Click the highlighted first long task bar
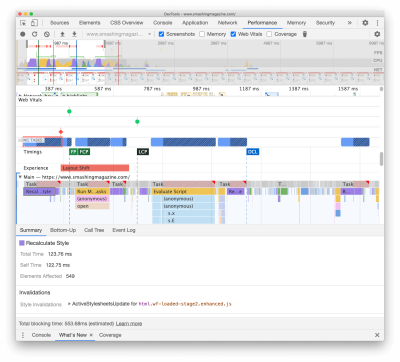Viewport: 400px width, 362px height. 43,142
